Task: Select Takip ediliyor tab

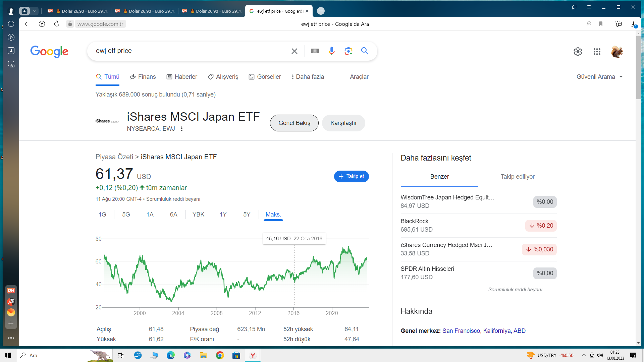Action: pos(518,177)
